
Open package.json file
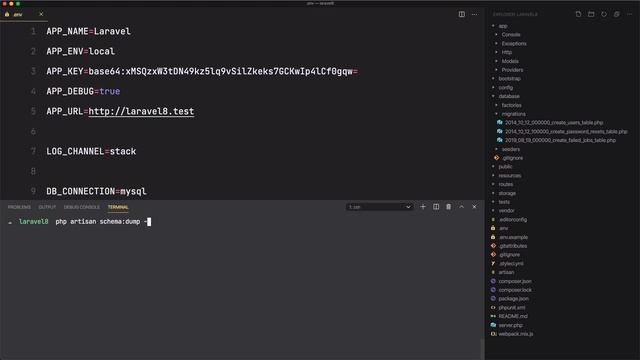[513, 299]
